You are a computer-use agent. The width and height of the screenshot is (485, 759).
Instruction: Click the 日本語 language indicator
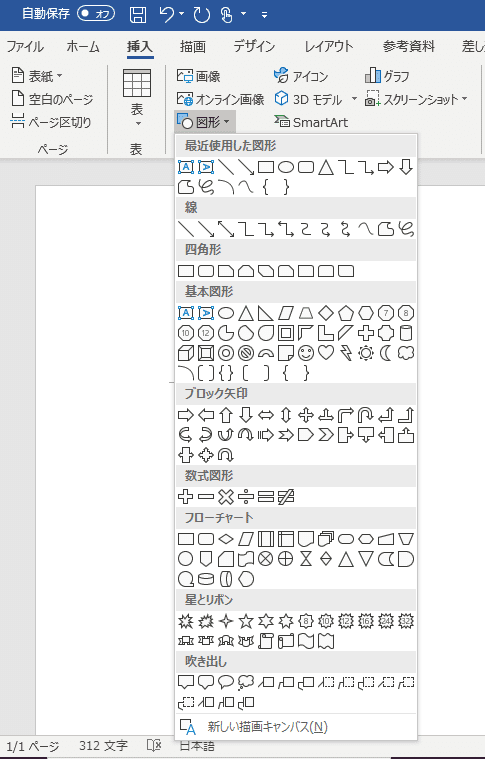click(x=197, y=746)
